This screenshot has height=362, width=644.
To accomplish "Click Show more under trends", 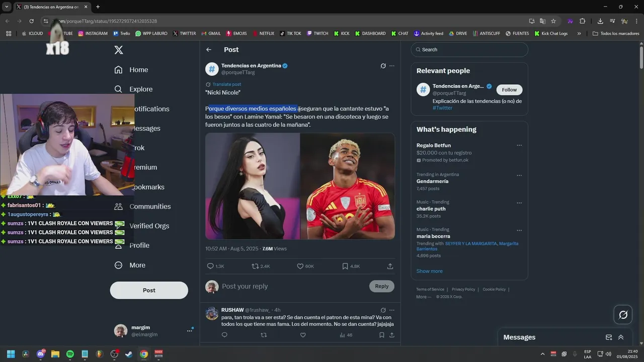I will (x=429, y=271).
